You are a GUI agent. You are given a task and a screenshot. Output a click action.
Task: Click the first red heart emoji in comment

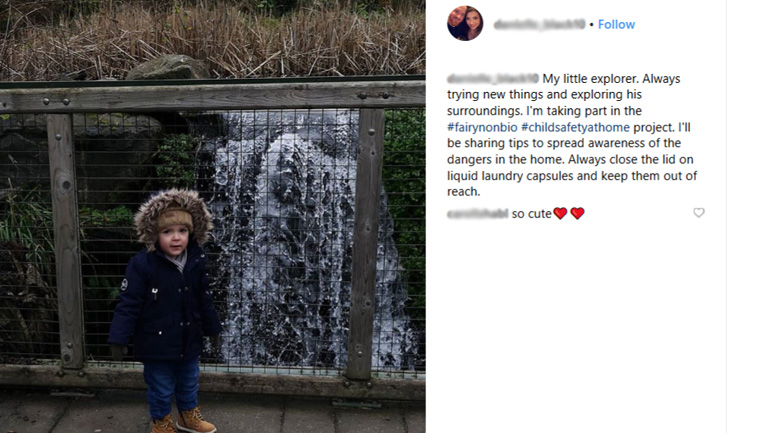pyautogui.click(x=560, y=213)
